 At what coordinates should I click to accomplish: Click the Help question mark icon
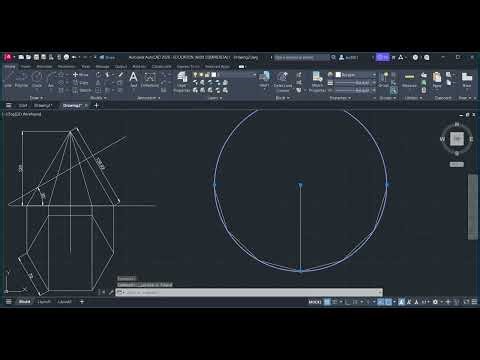[x=415, y=57]
